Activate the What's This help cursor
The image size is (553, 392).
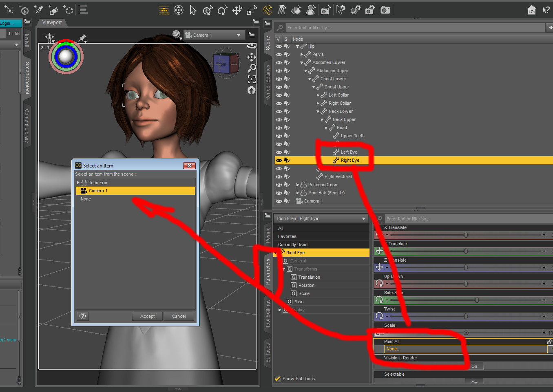pyautogui.click(x=546, y=10)
